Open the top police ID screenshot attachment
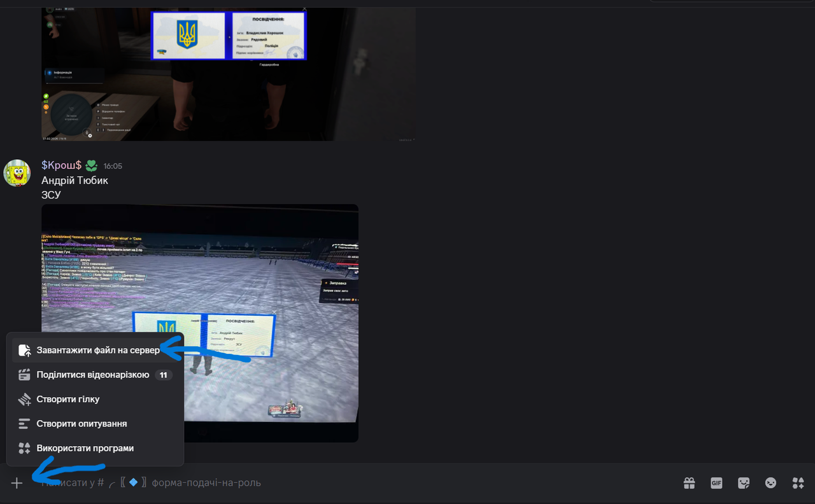The image size is (815, 504). point(229,74)
